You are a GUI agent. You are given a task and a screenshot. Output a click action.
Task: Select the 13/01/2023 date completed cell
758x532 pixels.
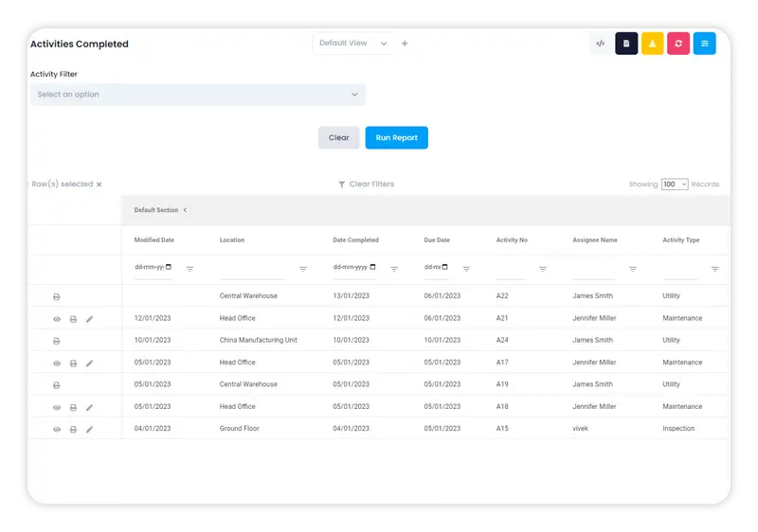pyautogui.click(x=351, y=295)
